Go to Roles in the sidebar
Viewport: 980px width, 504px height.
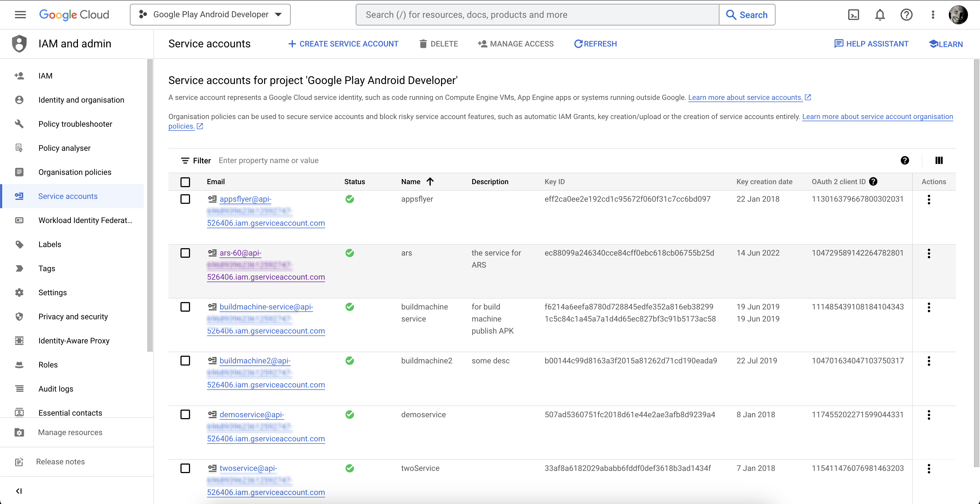pos(48,365)
